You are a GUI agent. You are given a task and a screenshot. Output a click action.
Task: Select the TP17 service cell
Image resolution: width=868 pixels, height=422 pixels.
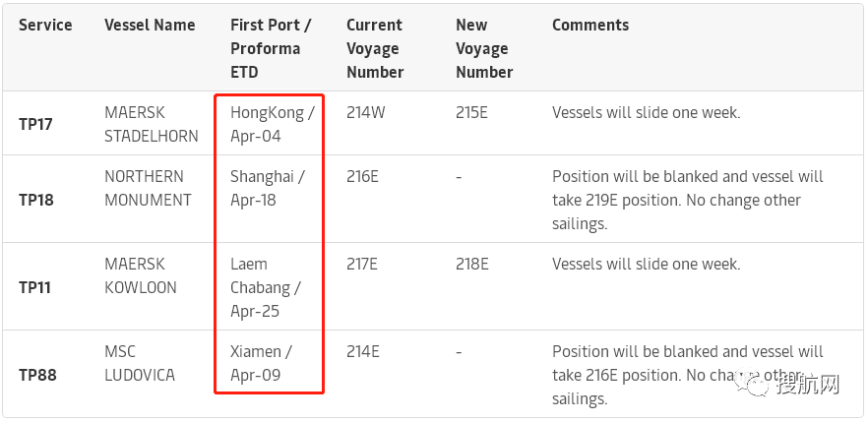click(36, 125)
